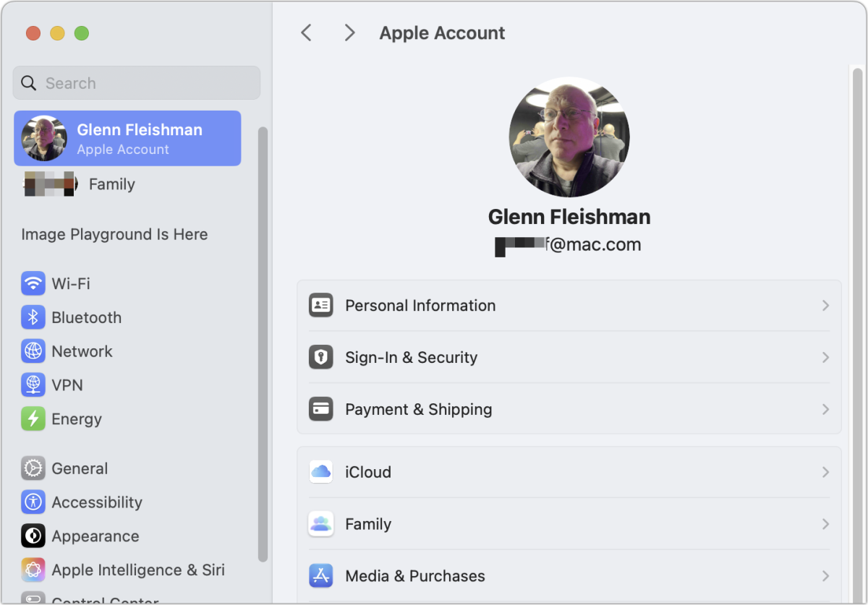Click the Apple Intelligence & Siri icon
This screenshot has height=605, width=868.
click(x=33, y=570)
